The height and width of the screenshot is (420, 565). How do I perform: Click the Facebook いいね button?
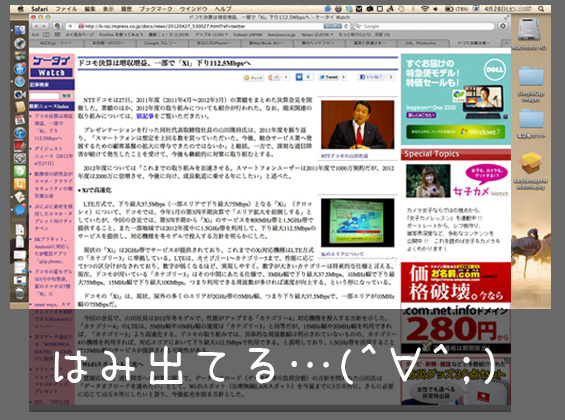tap(372, 77)
